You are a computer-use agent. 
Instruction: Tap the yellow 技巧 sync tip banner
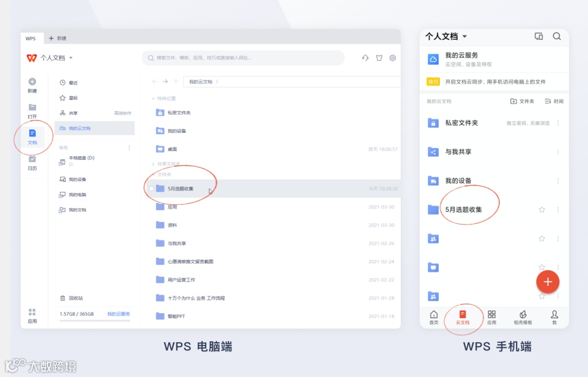494,82
